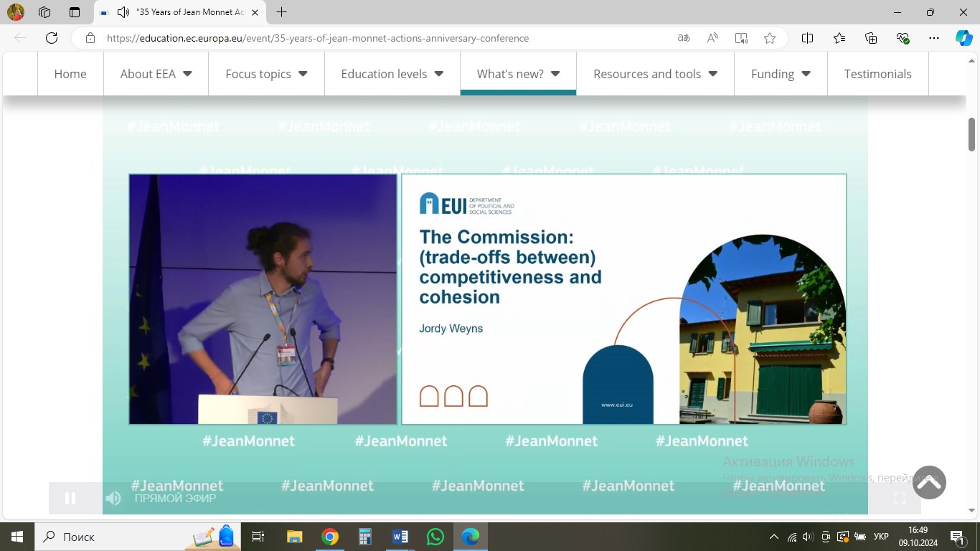Open the Read aloud tool in address bar
980x551 pixels.
point(712,38)
